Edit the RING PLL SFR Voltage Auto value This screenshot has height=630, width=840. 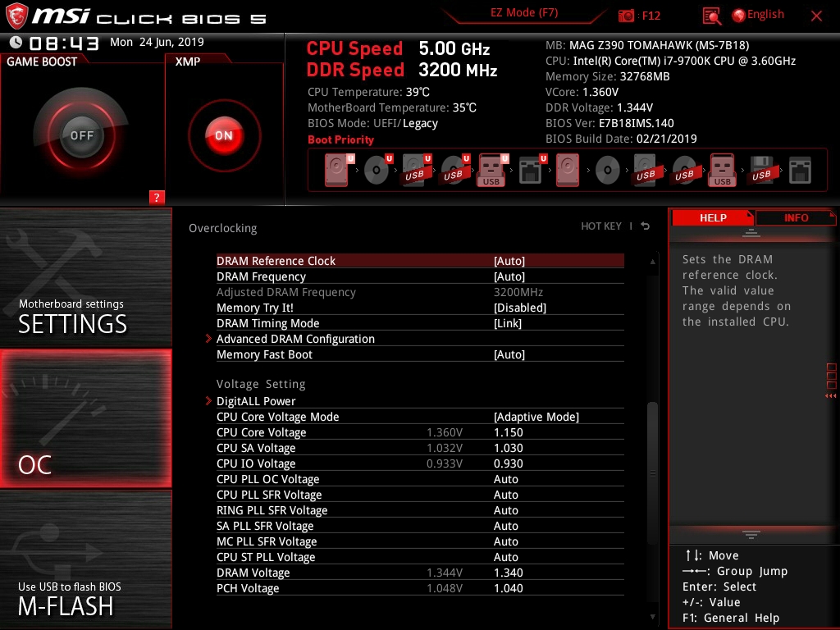tap(505, 510)
